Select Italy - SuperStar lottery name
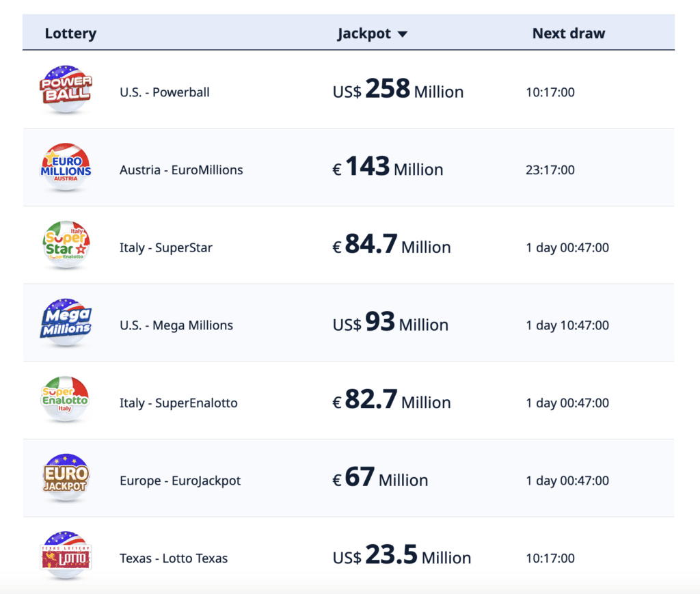This screenshot has width=700, height=594. point(165,247)
